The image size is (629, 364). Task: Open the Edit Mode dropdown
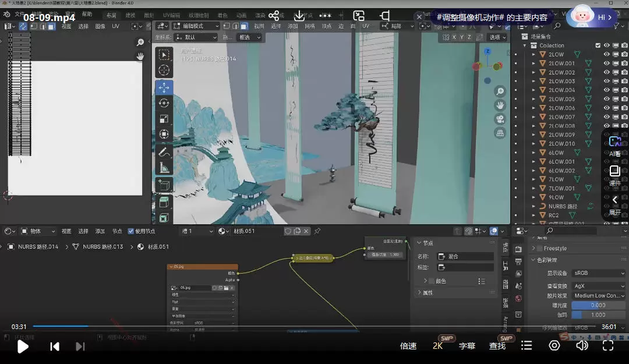click(196, 26)
